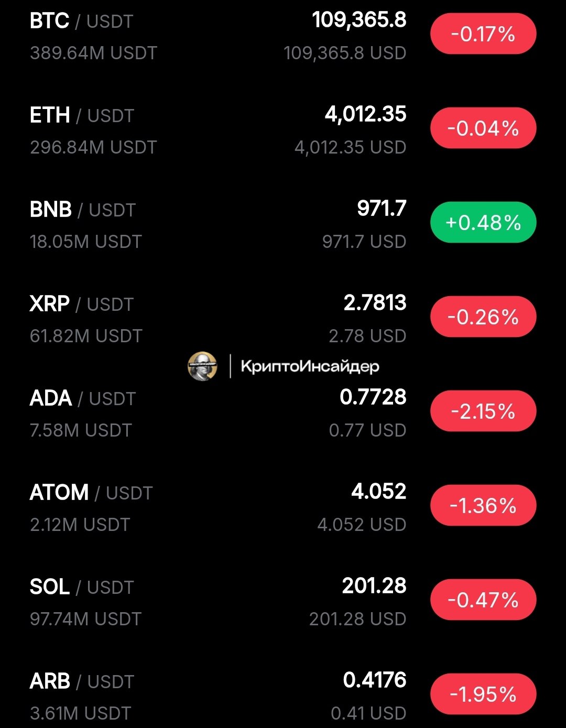This screenshot has height=728, width=566.
Task: Open the ETH / USDT pair
Action: (x=82, y=116)
